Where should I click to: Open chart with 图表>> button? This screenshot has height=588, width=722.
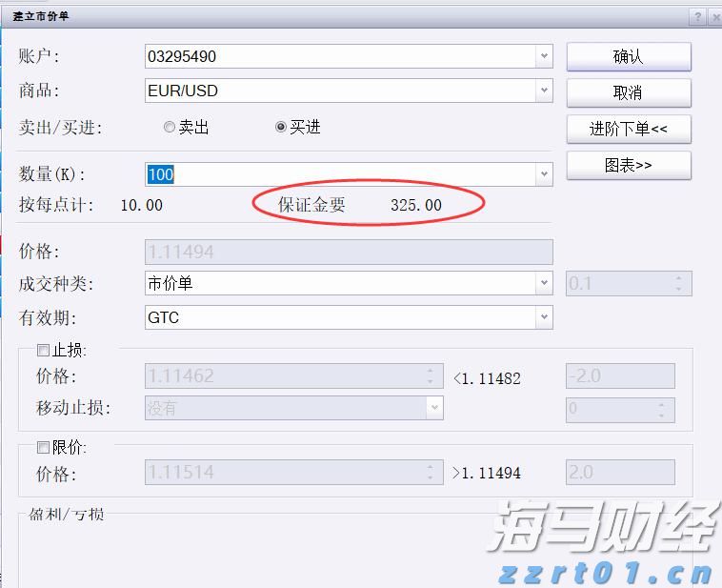coord(628,165)
